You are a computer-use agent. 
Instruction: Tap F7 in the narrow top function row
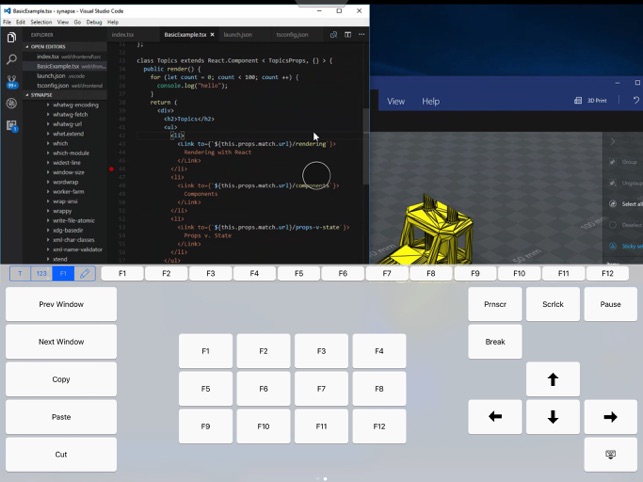pos(387,273)
